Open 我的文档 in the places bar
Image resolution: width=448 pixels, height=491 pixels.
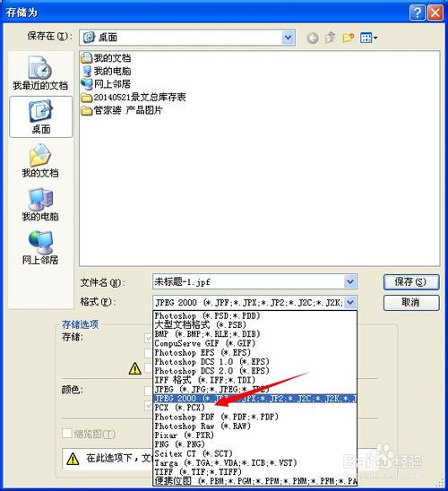[40, 161]
